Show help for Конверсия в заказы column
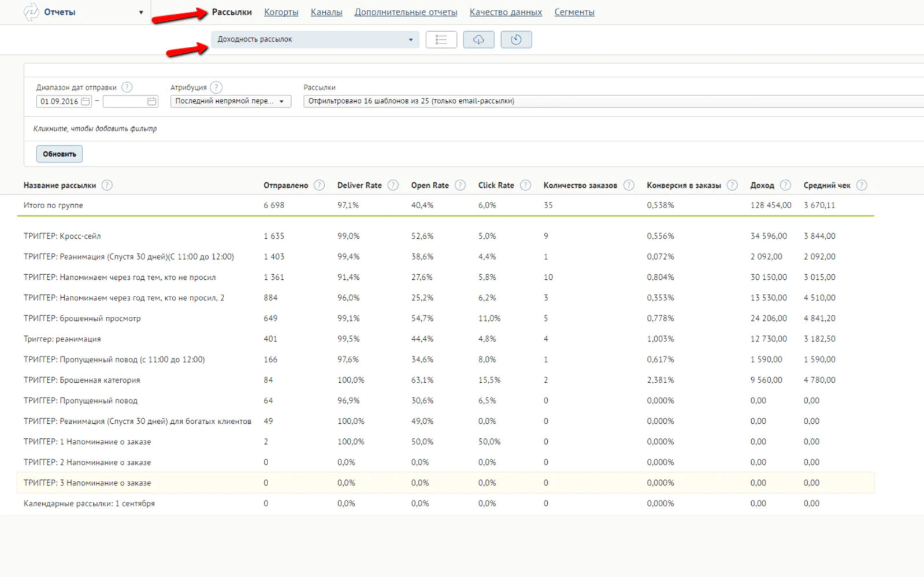This screenshot has height=577, width=924. [732, 185]
